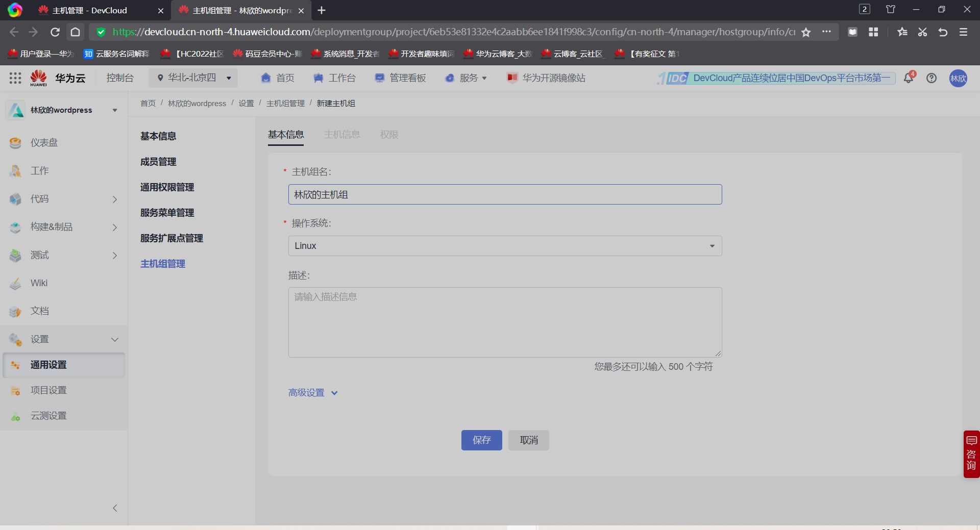Select 主机组管理 in the settings menu
The height and width of the screenshot is (530, 980).
[x=163, y=264]
